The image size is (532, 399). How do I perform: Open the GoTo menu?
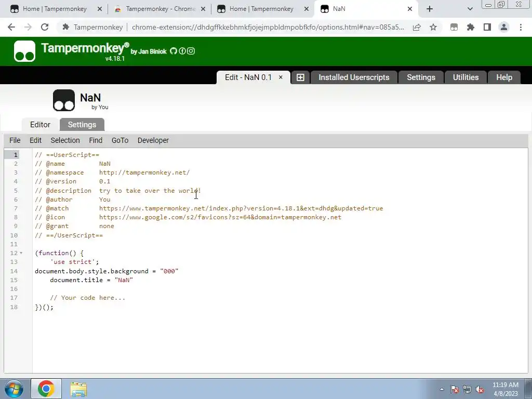120,140
